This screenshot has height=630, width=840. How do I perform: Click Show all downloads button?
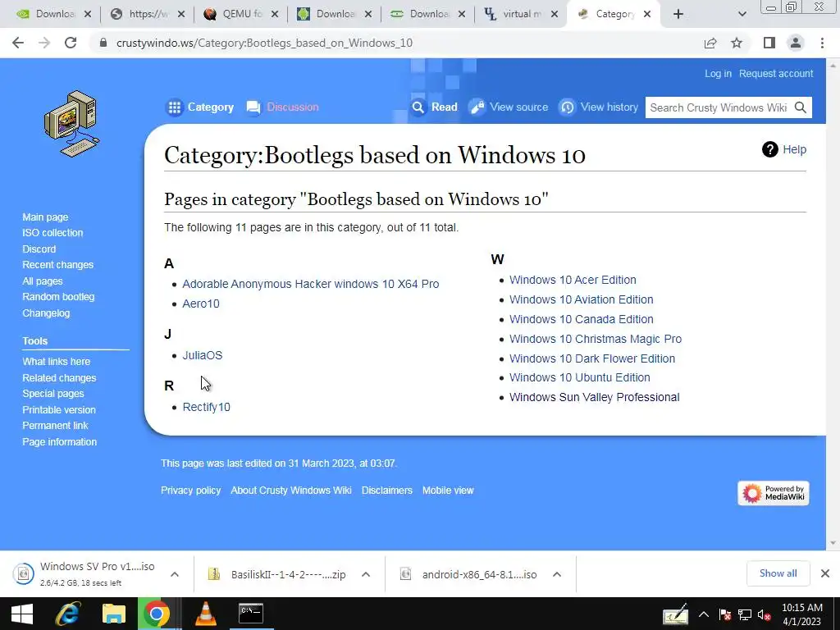coord(778,573)
